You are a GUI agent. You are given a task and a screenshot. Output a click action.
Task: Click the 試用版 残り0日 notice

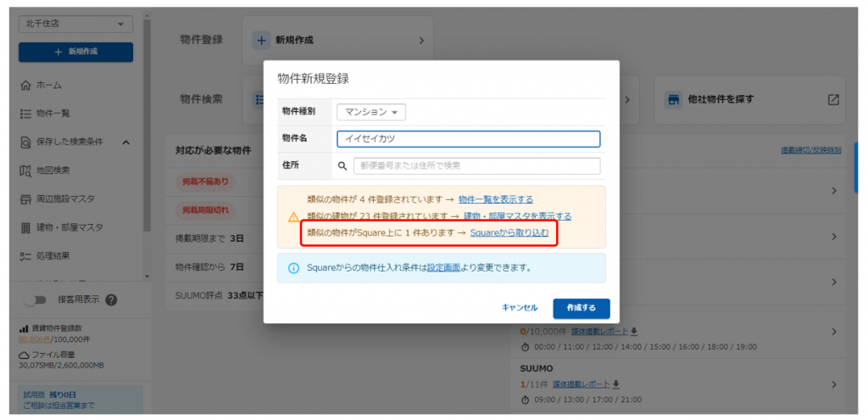(81, 400)
